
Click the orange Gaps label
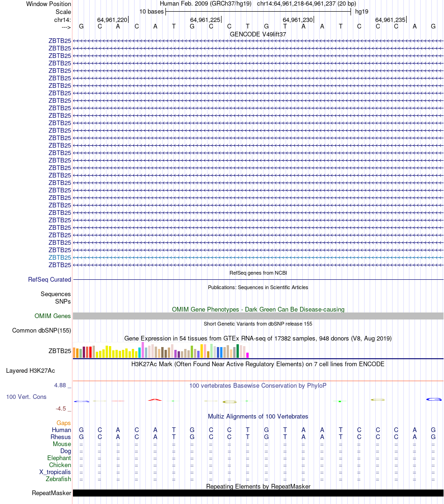64,423
